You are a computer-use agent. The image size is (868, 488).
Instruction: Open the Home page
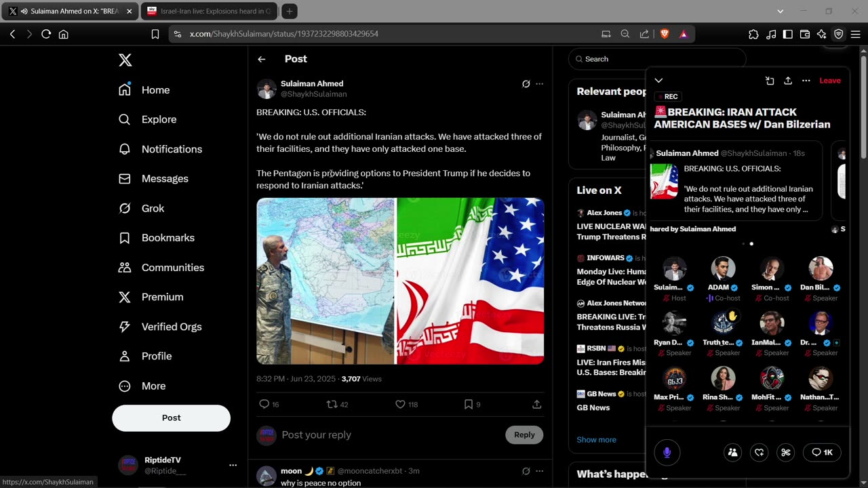[144, 90]
